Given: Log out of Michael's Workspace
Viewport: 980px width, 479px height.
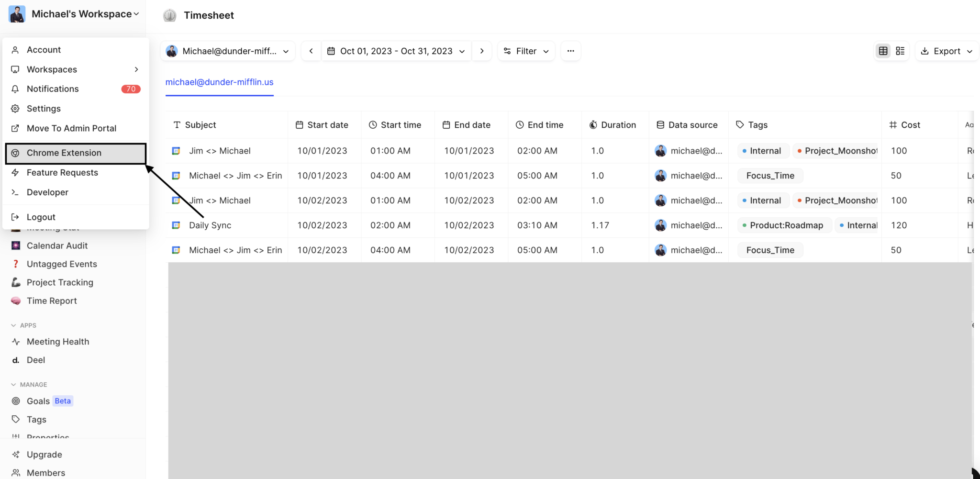Looking at the screenshot, I should coord(41,216).
